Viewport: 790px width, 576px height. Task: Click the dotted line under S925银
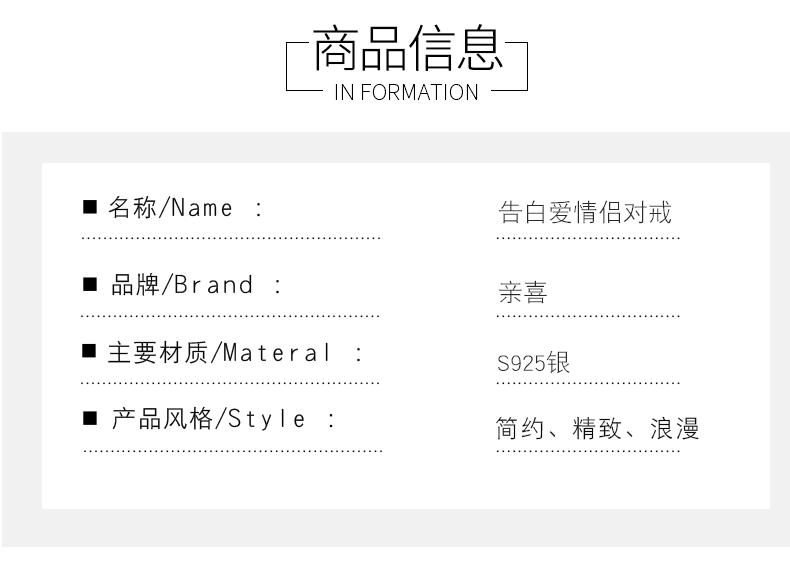tap(588, 383)
